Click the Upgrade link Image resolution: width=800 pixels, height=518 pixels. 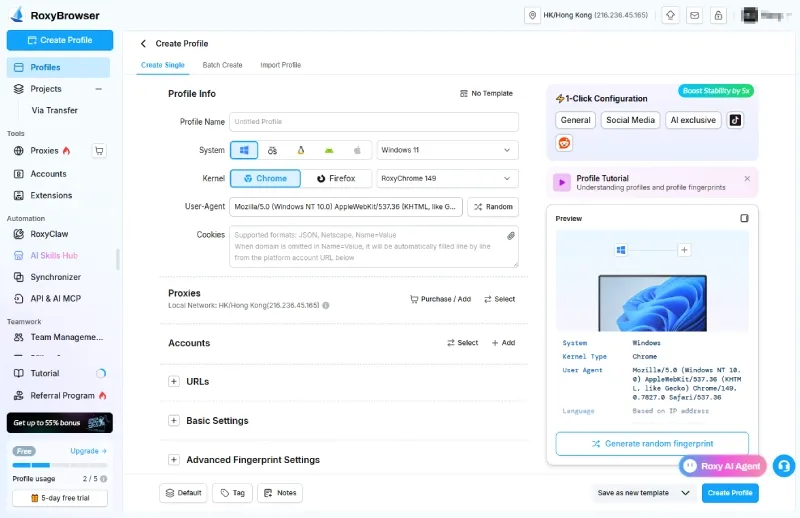click(88, 451)
